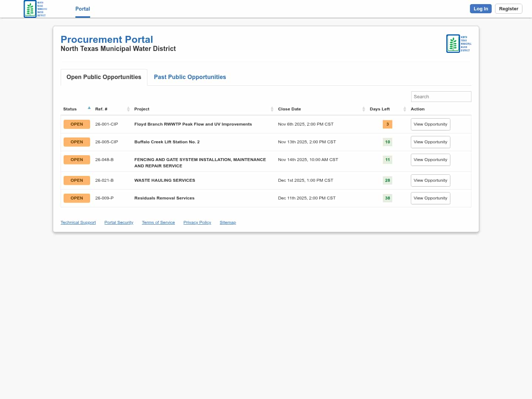View Opportunity for Buffalo Creek Lift Station
Viewport: 532px width, 399px height.
(x=430, y=142)
